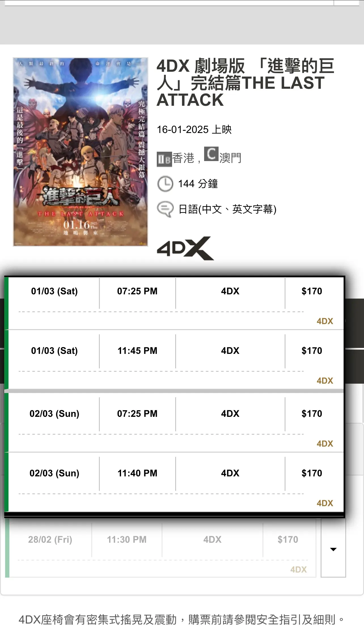Select 01/03 (Sat) 07:25 PM showtime

tap(176, 303)
